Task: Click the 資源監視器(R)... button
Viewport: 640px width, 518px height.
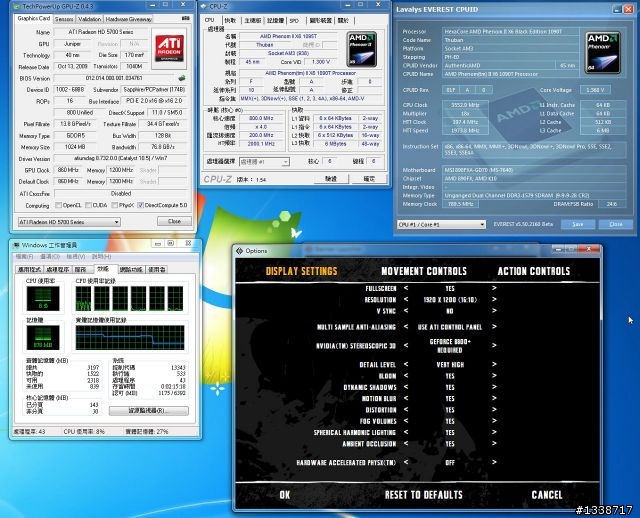Action: pos(149,411)
